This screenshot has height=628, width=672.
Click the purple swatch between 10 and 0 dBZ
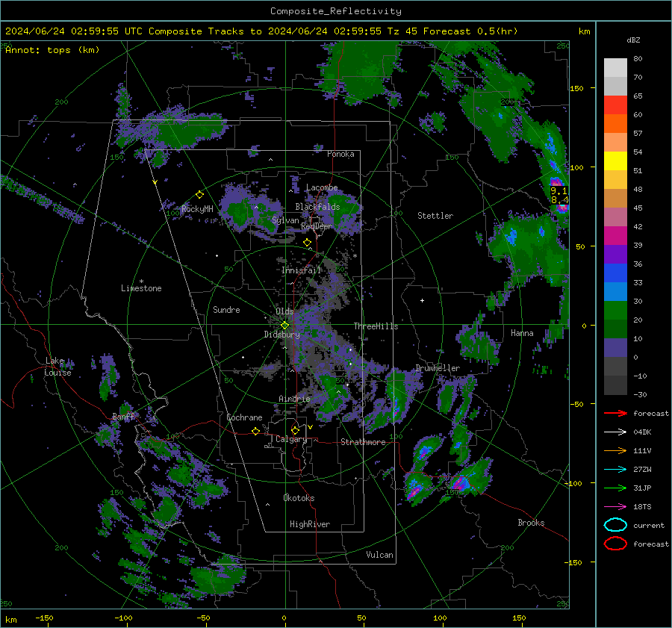click(615, 347)
